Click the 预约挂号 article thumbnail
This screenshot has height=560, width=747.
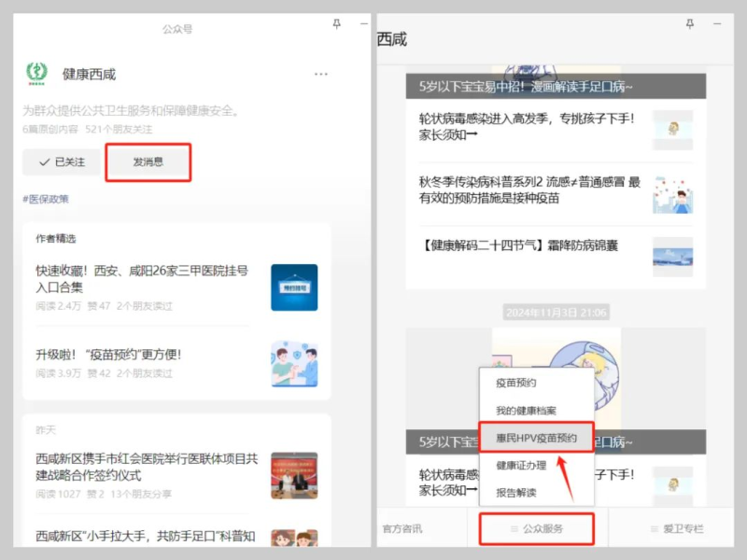(x=294, y=287)
